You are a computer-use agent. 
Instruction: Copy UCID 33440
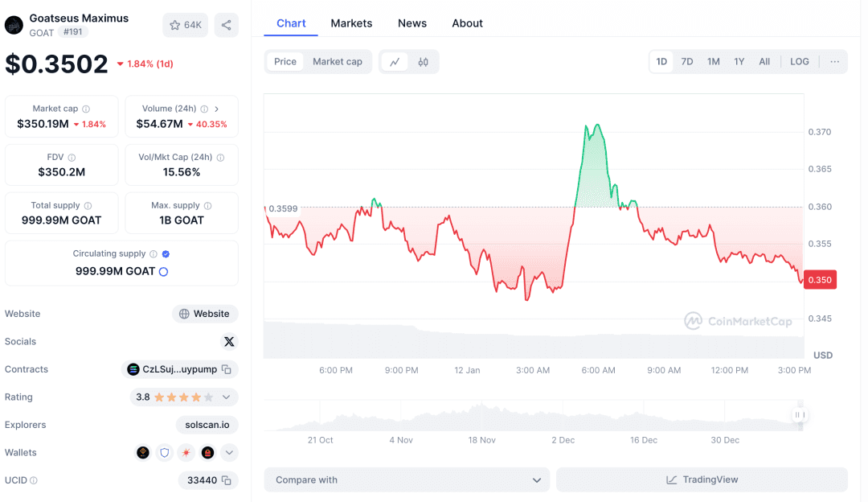pos(227,479)
